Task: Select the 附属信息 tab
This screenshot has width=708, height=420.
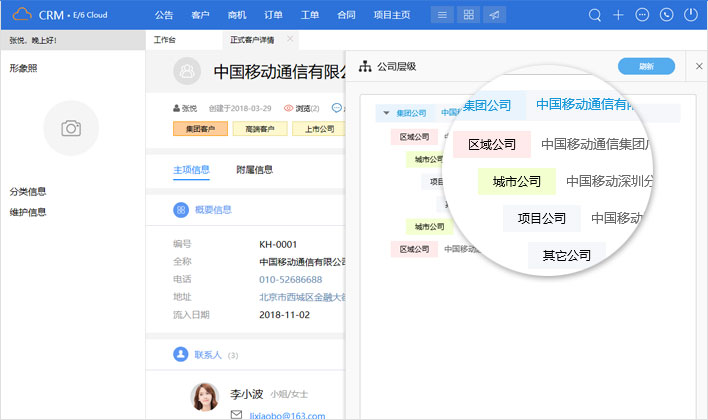Action: point(255,170)
